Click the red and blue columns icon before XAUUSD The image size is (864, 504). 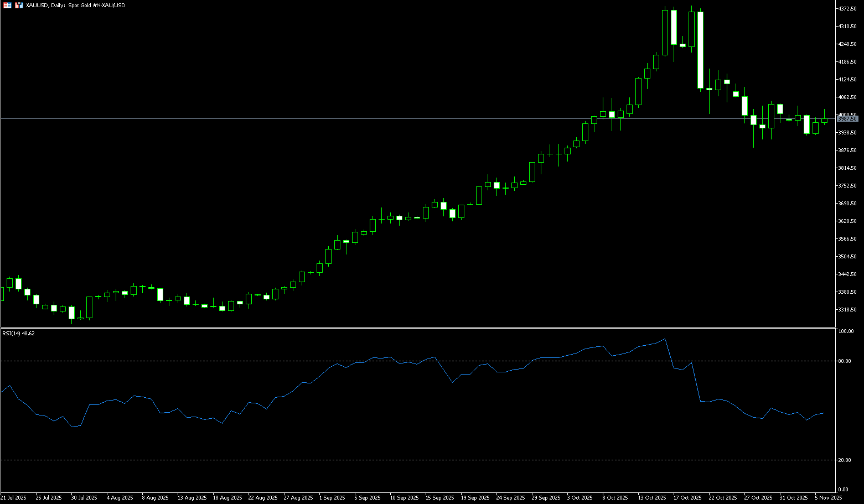pyautogui.click(x=19, y=5)
